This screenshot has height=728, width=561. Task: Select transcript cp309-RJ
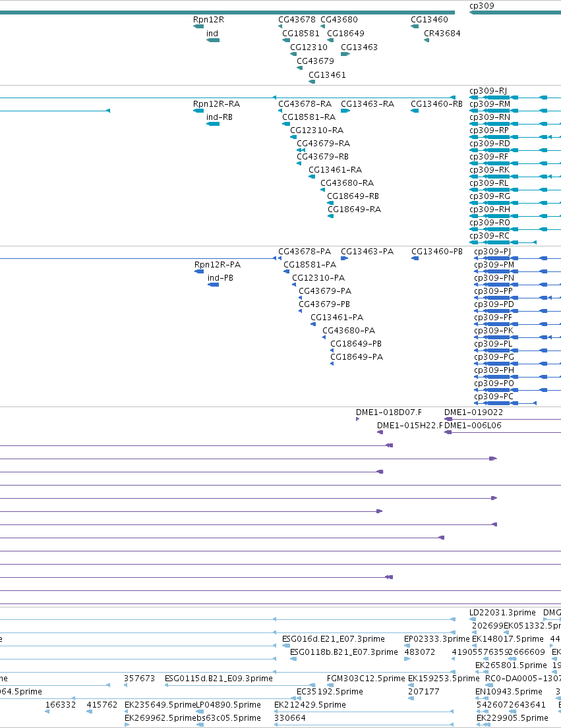515,98
